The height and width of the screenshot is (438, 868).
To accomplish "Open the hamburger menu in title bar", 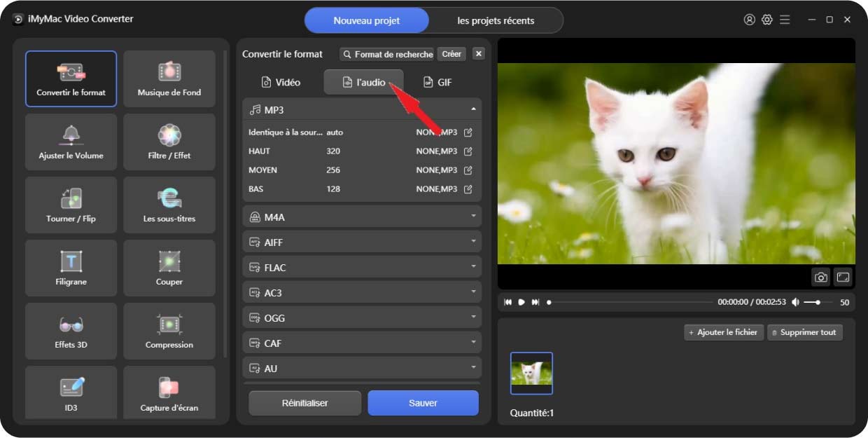I will (x=785, y=20).
